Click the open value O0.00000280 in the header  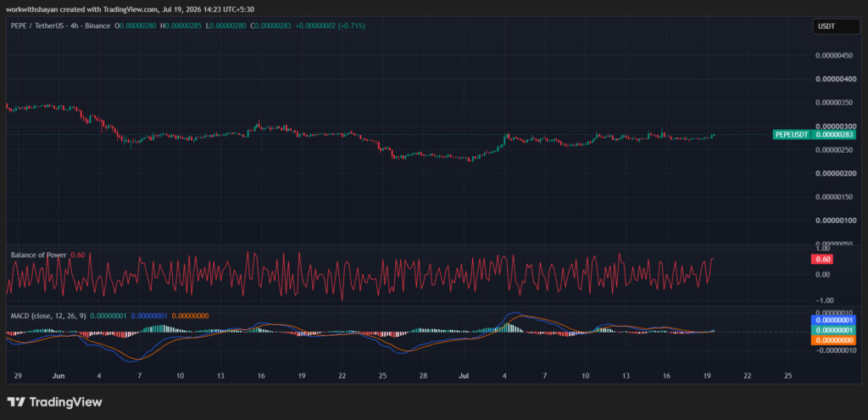tap(135, 25)
